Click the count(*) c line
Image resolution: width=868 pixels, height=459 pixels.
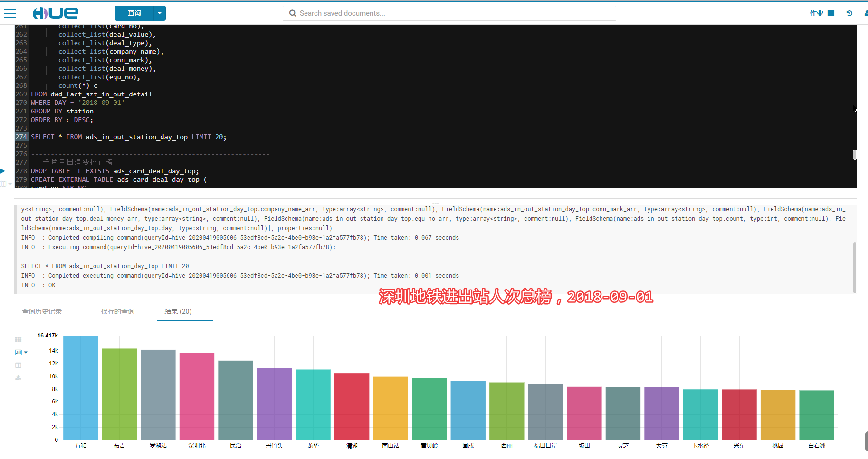[78, 85]
